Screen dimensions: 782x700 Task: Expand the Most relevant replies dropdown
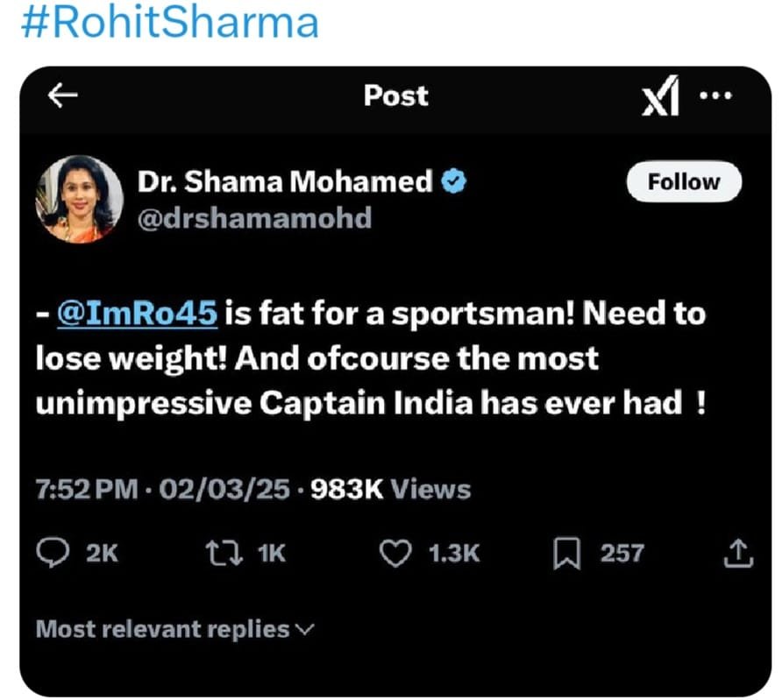174,629
